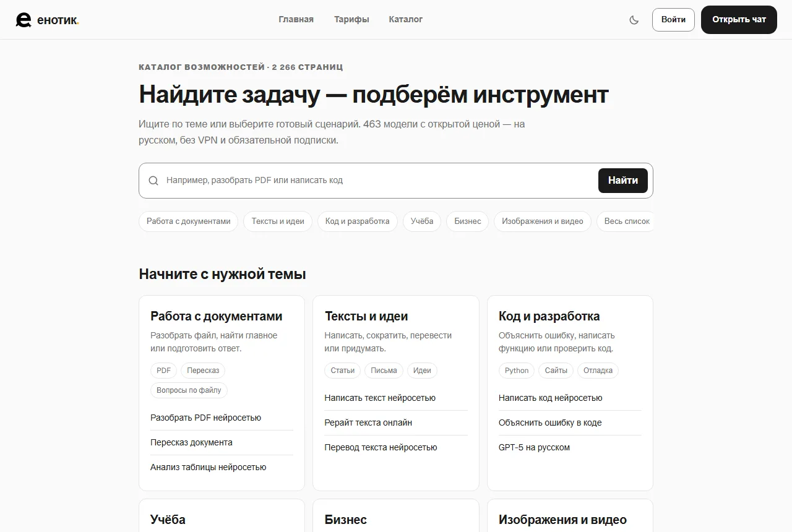Click the Идеи tag

point(422,371)
